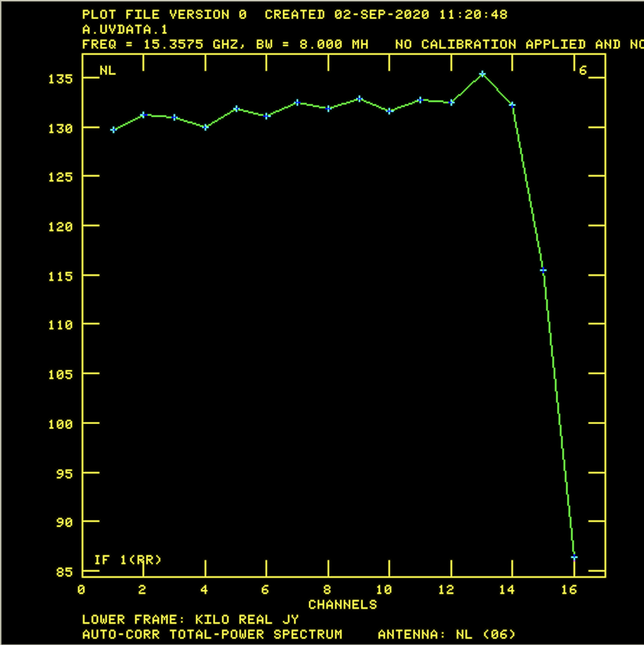Viewport: 644px width, 645px height.
Task: Select the lowest data point at channel 16
Action: click(574, 557)
